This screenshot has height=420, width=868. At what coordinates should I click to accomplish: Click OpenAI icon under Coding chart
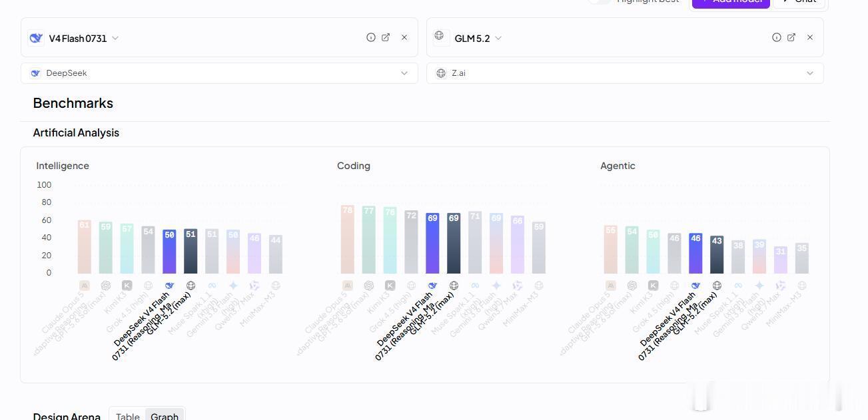point(369,286)
